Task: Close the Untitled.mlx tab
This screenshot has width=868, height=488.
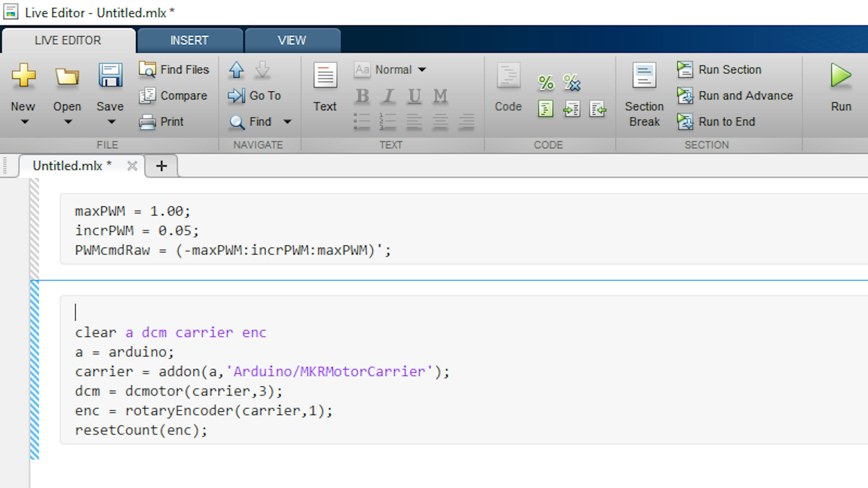Action: pyautogui.click(x=132, y=166)
